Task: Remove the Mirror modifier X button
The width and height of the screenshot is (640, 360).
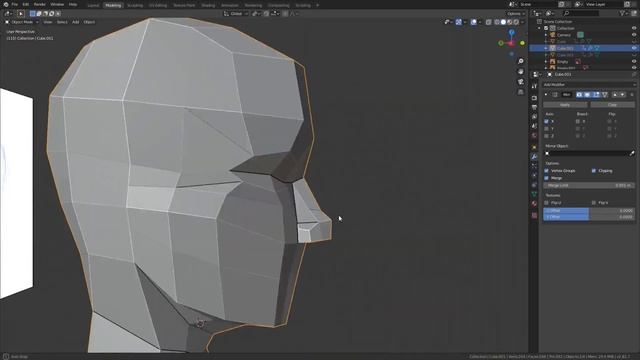Action: (x=632, y=95)
